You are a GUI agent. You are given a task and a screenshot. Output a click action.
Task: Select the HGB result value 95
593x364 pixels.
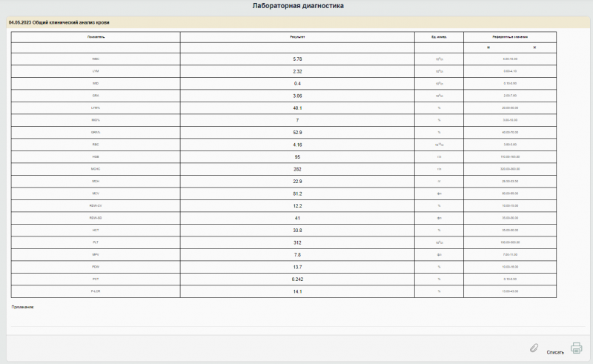(x=297, y=156)
